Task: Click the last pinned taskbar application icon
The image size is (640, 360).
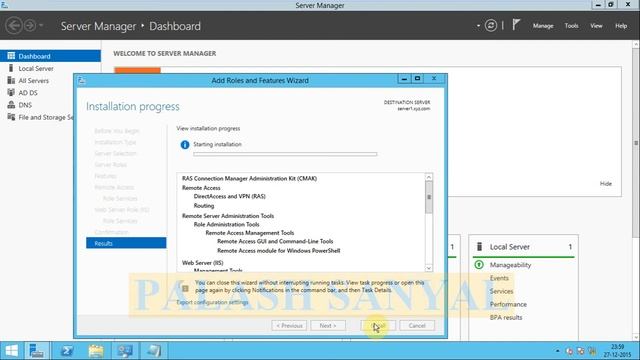Action: 153,351
